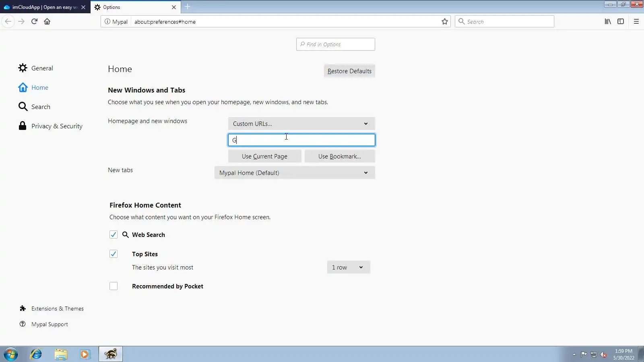Expand the Custom URLs homepage dropdown
The height and width of the screenshot is (362, 644).
pyautogui.click(x=301, y=123)
